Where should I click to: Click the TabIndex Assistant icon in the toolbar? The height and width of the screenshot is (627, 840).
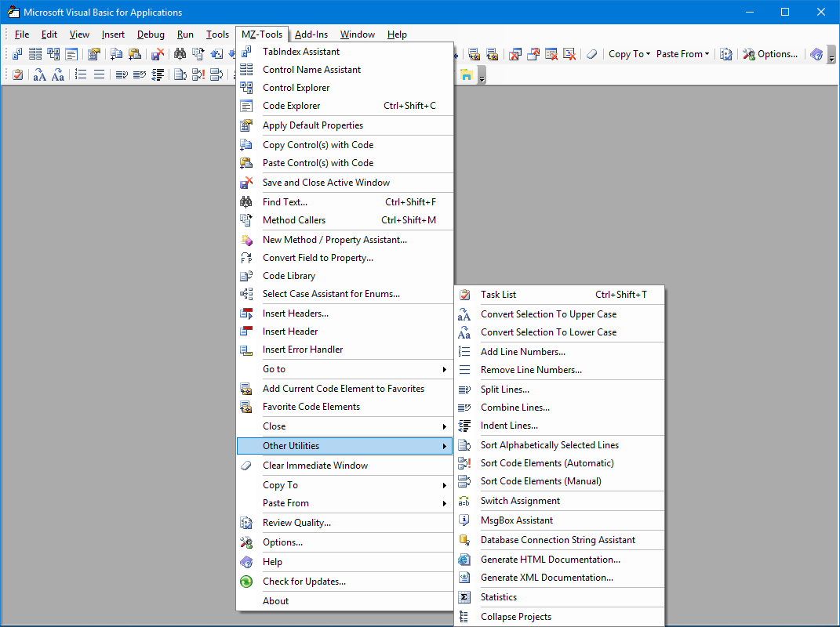(17, 54)
